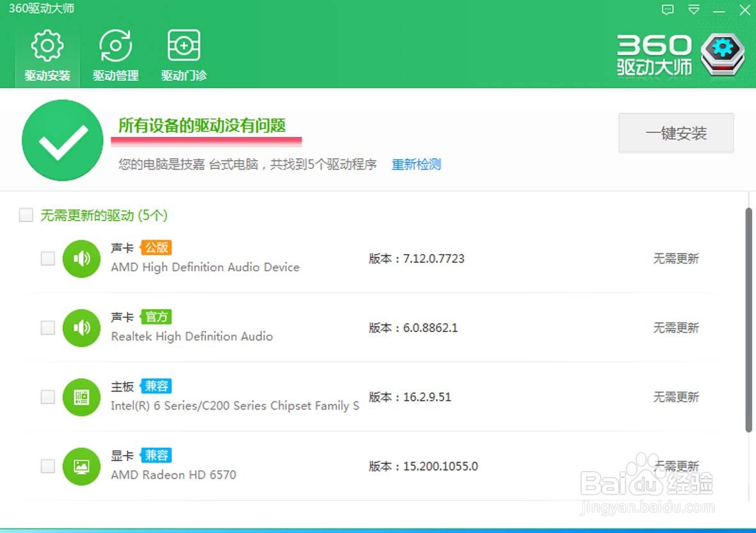Click the 重新检测 link
Screen dimensions: 756x533
(416, 164)
